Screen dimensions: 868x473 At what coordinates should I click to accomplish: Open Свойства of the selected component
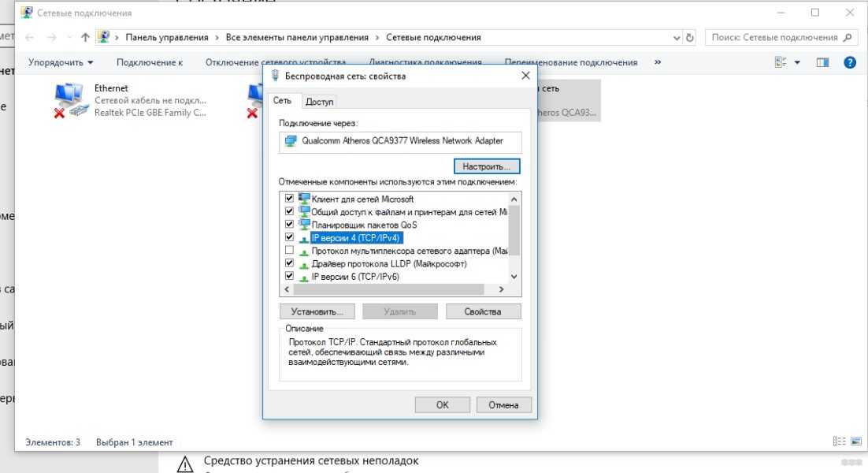[483, 311]
